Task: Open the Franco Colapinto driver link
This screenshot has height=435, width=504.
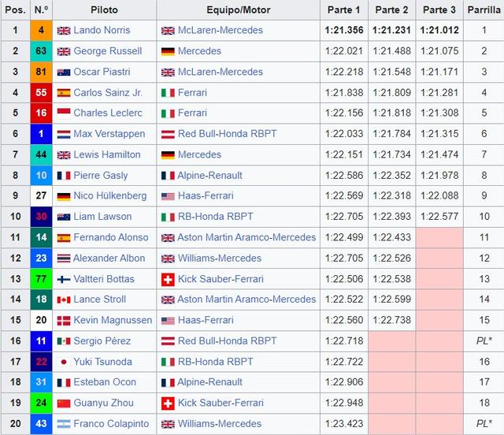Action: 111,424
